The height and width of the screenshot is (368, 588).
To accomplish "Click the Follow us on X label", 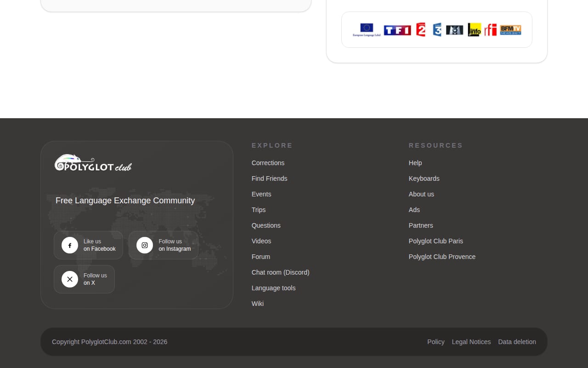I will point(95,279).
